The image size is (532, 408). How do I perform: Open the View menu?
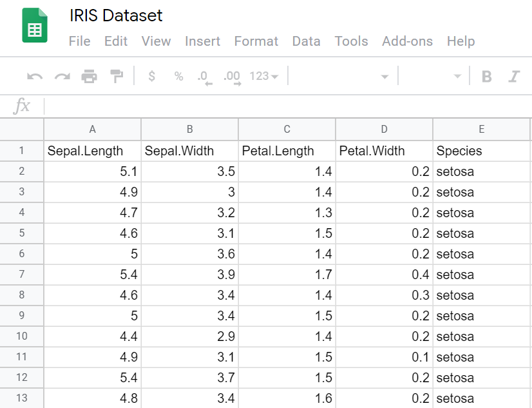pos(156,41)
